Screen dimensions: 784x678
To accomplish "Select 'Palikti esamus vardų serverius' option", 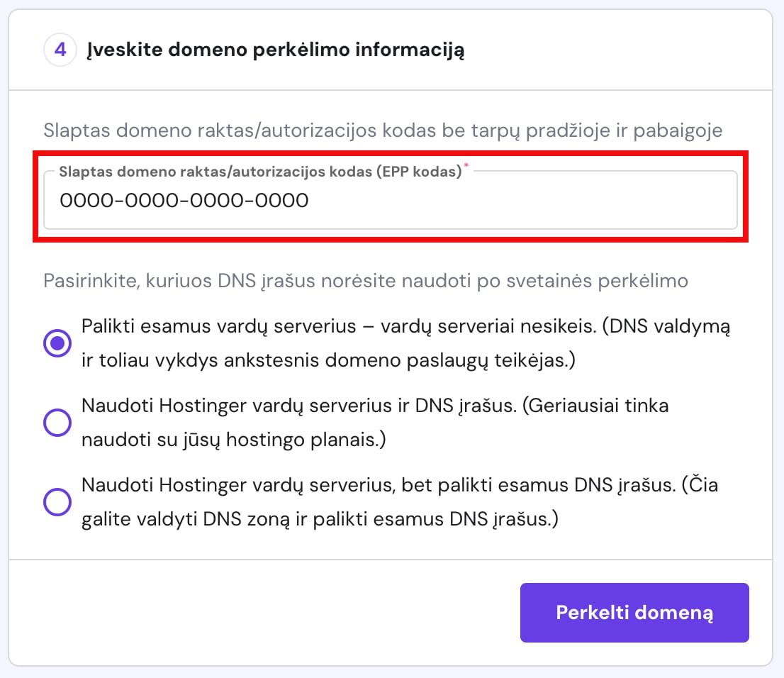I will tap(57, 343).
